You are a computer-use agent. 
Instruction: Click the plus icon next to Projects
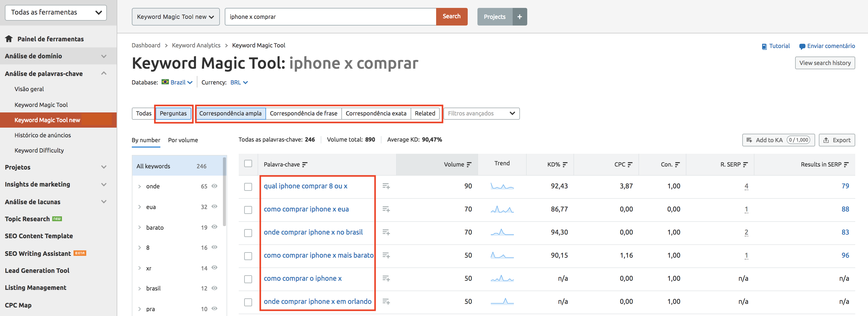[520, 16]
